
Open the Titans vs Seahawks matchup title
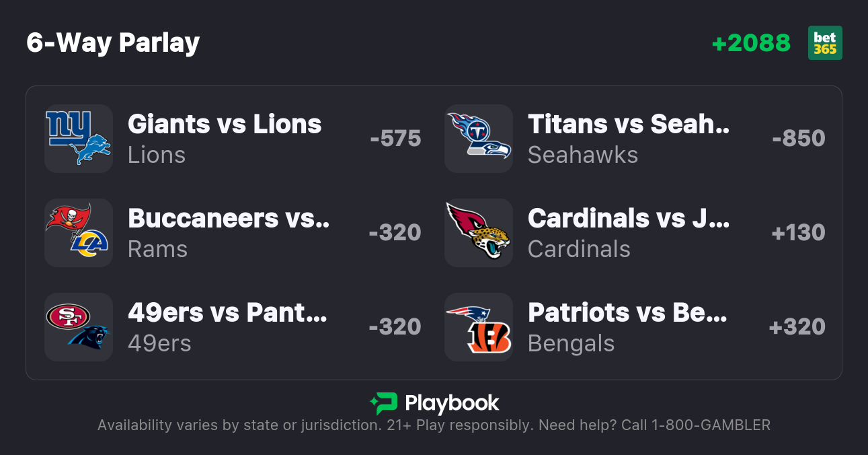pos(629,124)
